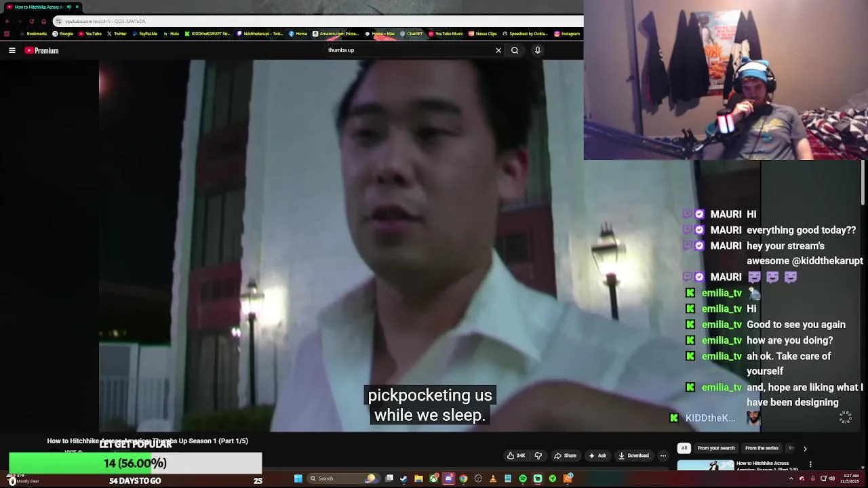
Task: Open the Hulu bookmark
Action: (x=171, y=34)
